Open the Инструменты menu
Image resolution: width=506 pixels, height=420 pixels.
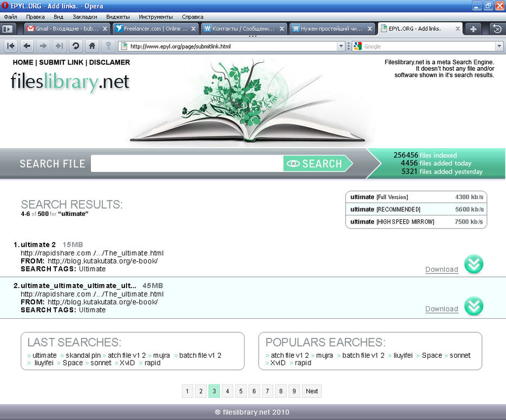tap(155, 17)
